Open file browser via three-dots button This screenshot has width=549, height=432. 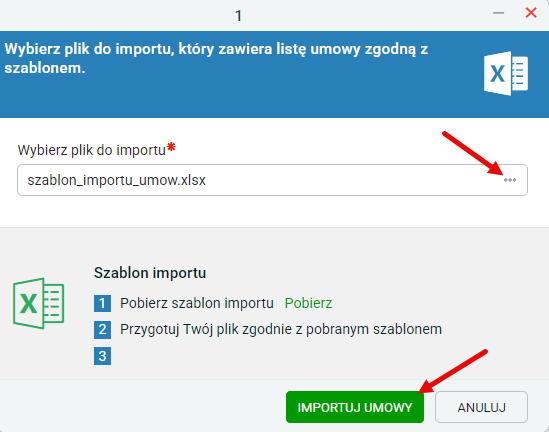coord(510,180)
